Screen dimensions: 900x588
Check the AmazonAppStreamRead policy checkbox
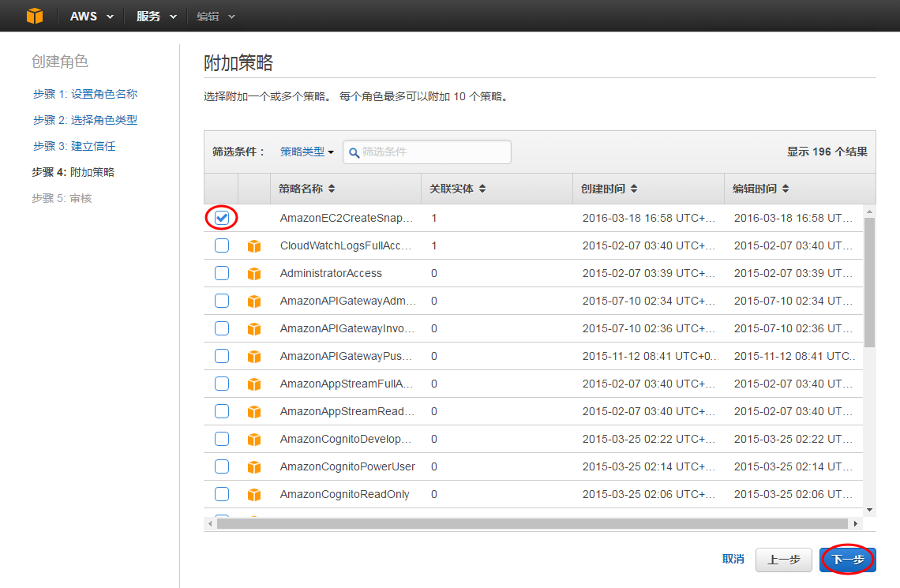[222, 411]
